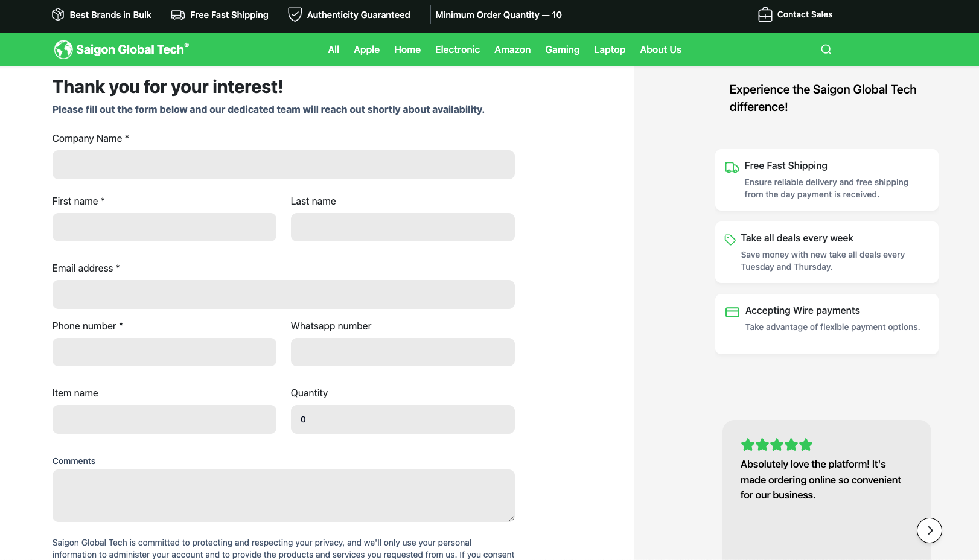Click the Whatsapp number field

[403, 352]
